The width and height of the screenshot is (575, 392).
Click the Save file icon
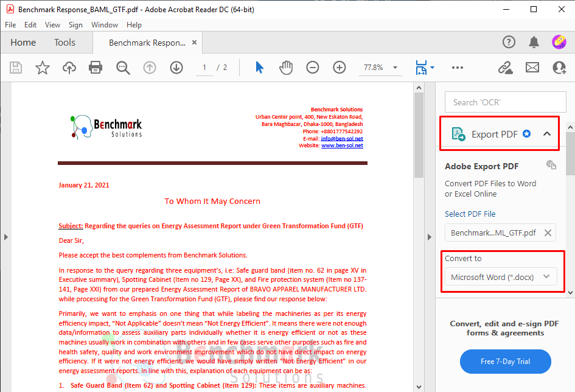tap(16, 68)
